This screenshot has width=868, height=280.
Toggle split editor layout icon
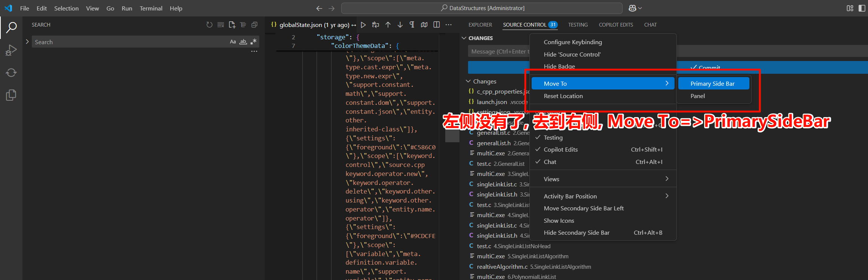pyautogui.click(x=436, y=25)
